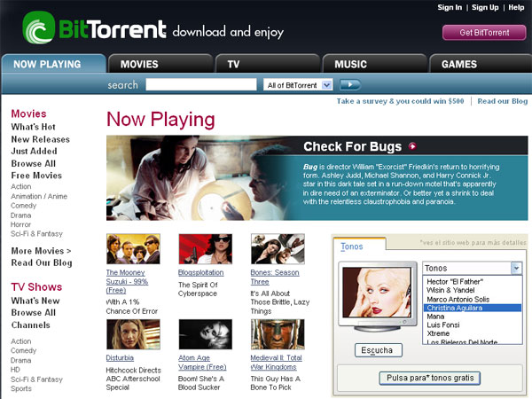
Task: Open the Help link
Action: click(516, 7)
